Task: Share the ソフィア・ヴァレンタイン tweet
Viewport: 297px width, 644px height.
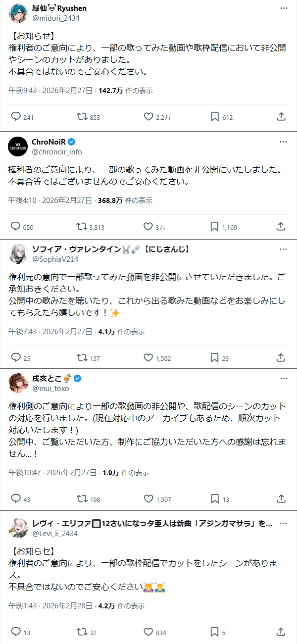Action: click(281, 357)
